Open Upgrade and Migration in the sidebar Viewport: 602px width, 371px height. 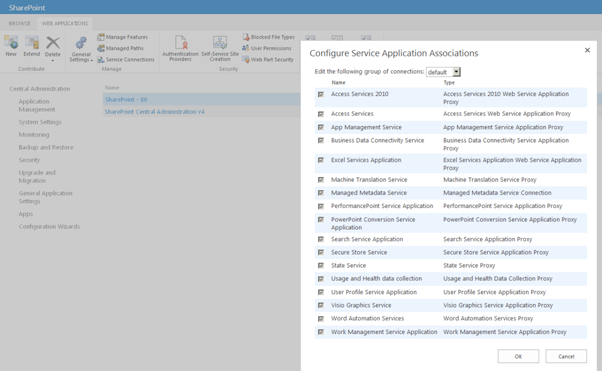37,177
